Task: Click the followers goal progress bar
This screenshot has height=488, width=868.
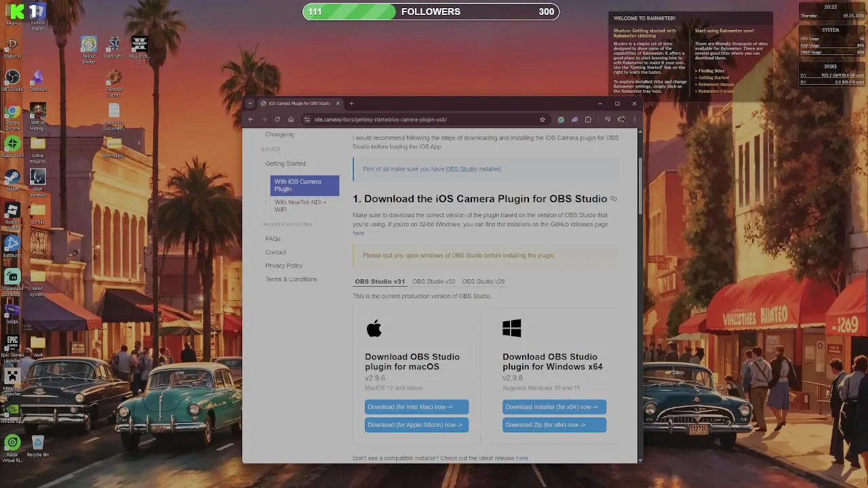Action: [x=431, y=12]
